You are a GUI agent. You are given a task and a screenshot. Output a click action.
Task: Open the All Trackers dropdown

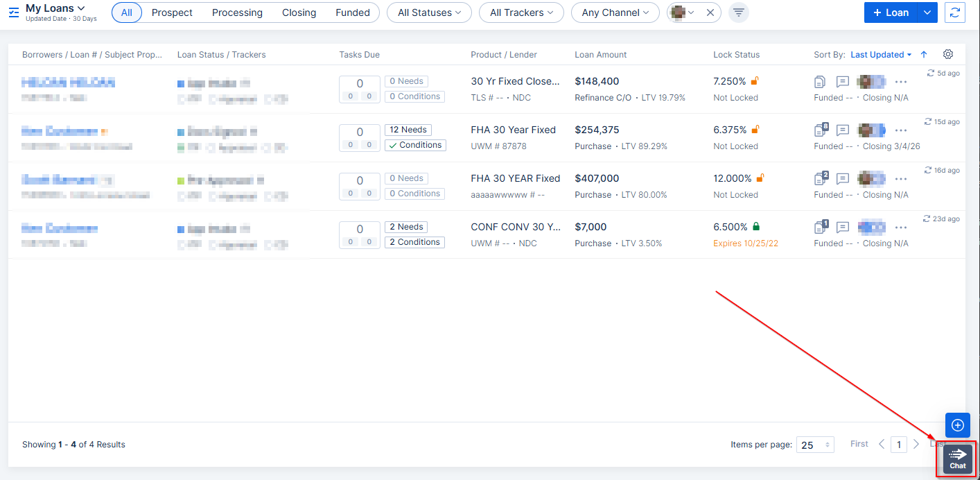(x=521, y=12)
